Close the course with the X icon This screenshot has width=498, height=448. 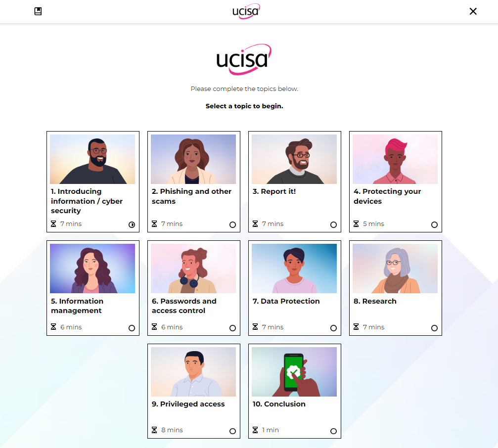click(x=473, y=11)
